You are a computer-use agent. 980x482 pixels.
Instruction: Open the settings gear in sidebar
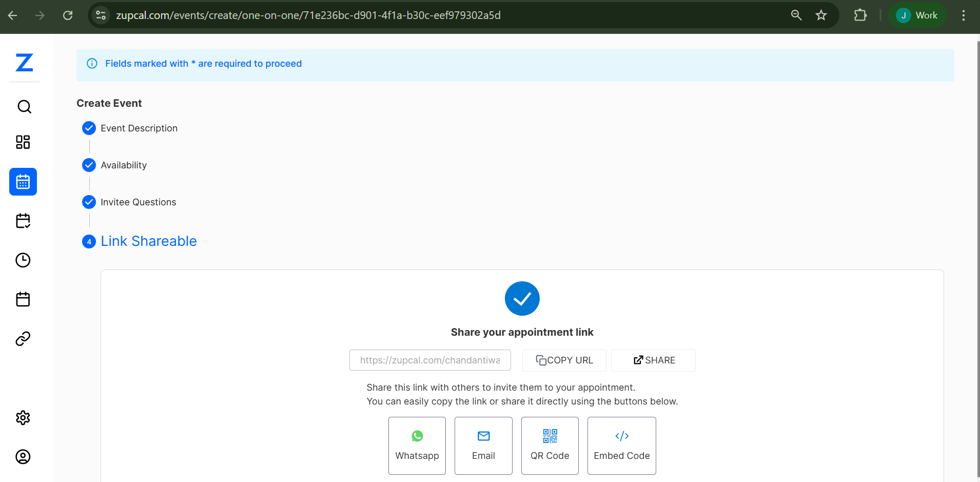click(x=23, y=418)
